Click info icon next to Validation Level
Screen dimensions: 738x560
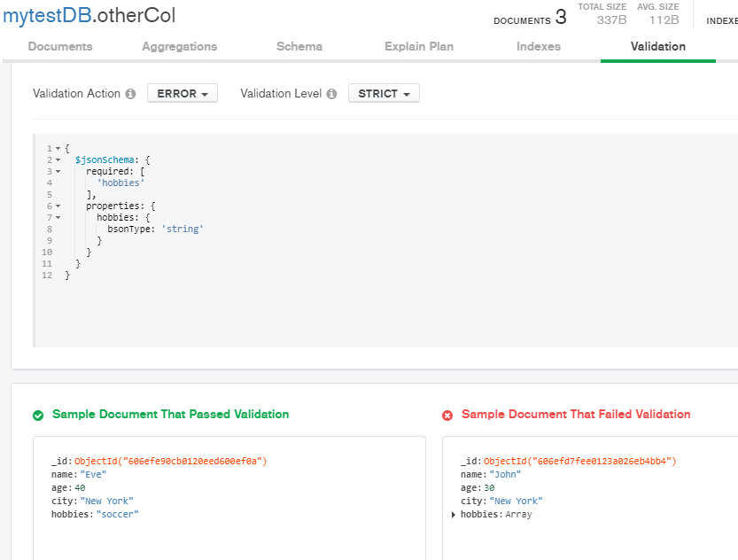click(x=331, y=94)
